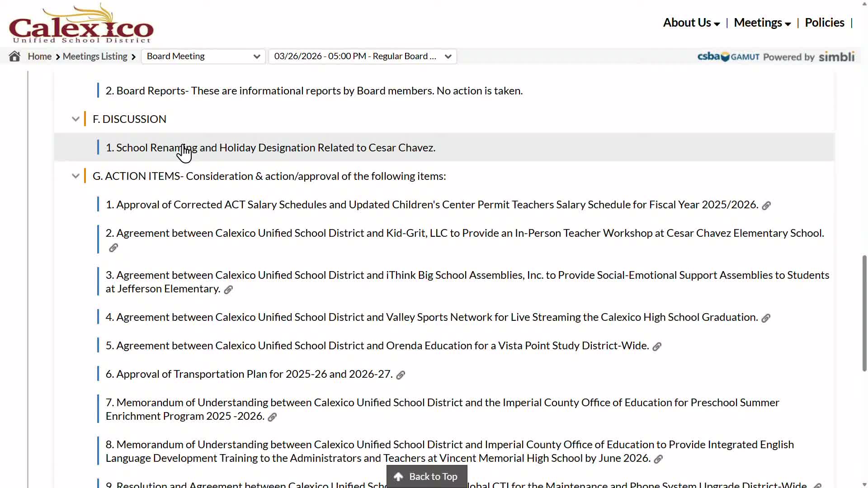Open the About Us menu

[691, 23]
